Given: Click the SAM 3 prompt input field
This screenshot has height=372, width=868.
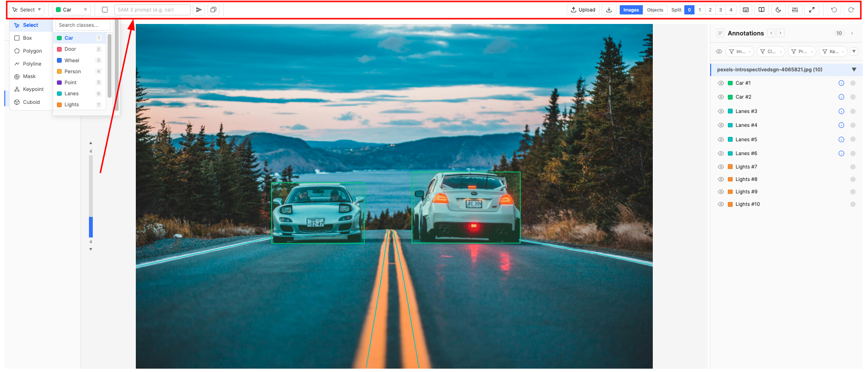Looking at the screenshot, I should pyautogui.click(x=153, y=10).
